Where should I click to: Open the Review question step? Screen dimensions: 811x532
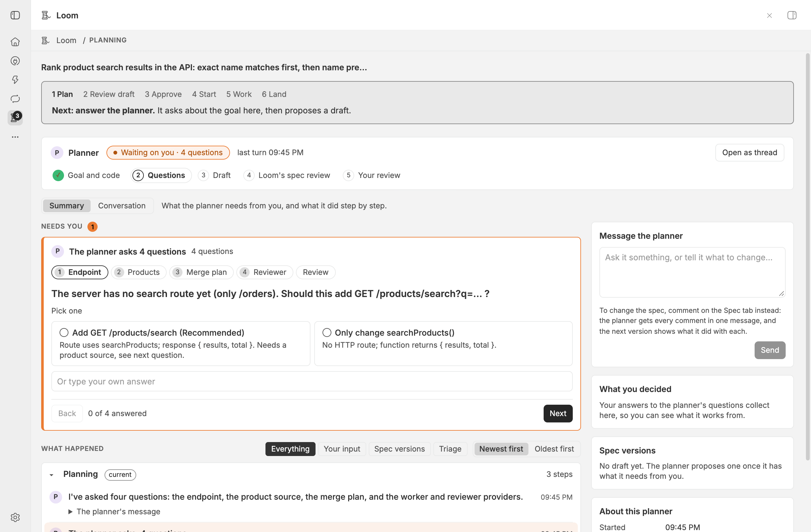316,272
